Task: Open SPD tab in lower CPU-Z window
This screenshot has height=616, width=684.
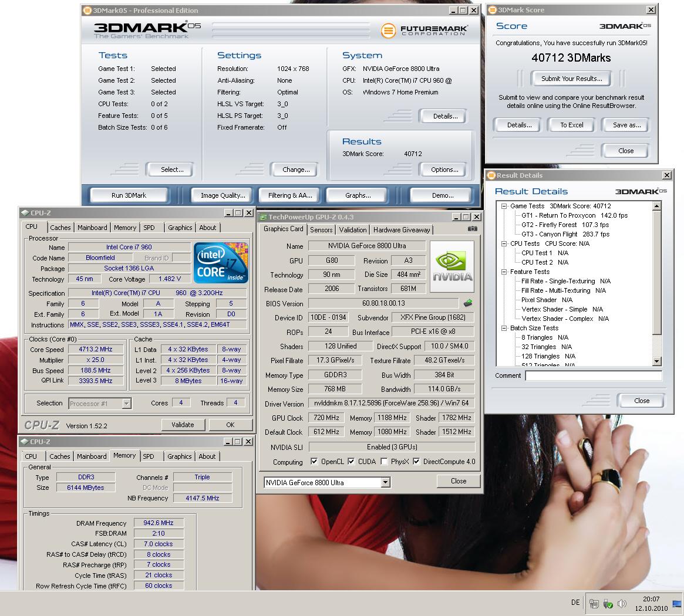Action: 149,456
